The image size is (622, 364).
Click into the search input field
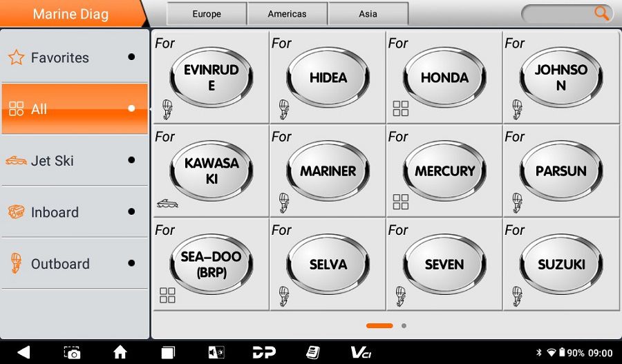click(556, 13)
